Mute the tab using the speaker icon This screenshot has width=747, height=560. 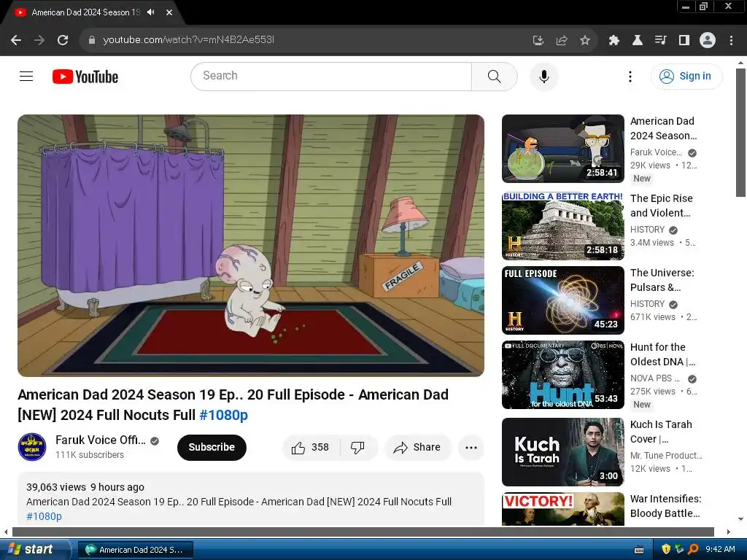(151, 12)
